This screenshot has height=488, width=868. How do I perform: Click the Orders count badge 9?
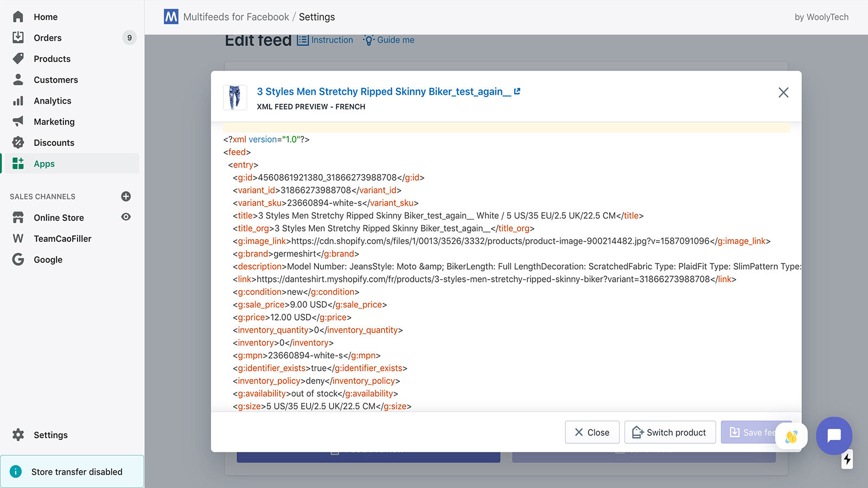[x=129, y=38]
